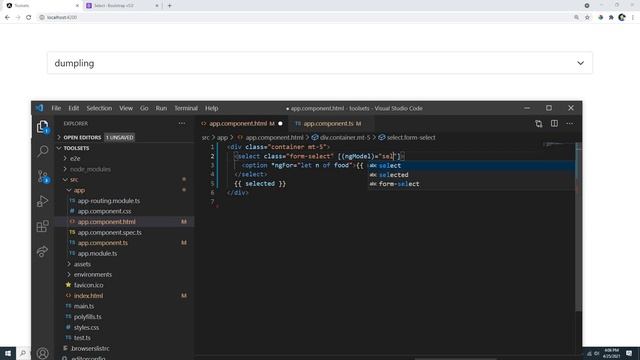This screenshot has height=360, width=640.
Task: Go back in the browser
Action: [7, 17]
